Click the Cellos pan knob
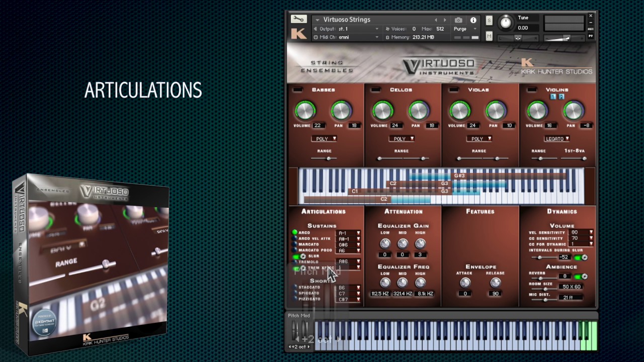Viewport: 644px width, 362px height. 418,110
